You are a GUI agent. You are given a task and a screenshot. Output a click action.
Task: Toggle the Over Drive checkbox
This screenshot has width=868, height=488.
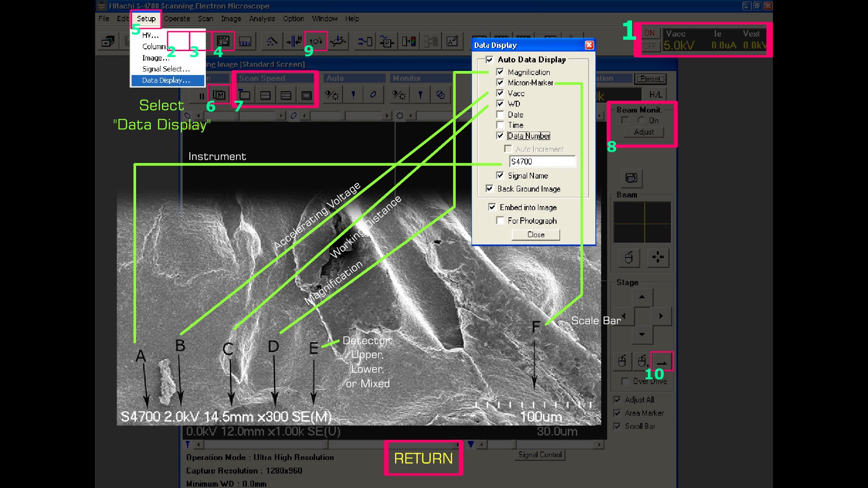click(x=625, y=381)
